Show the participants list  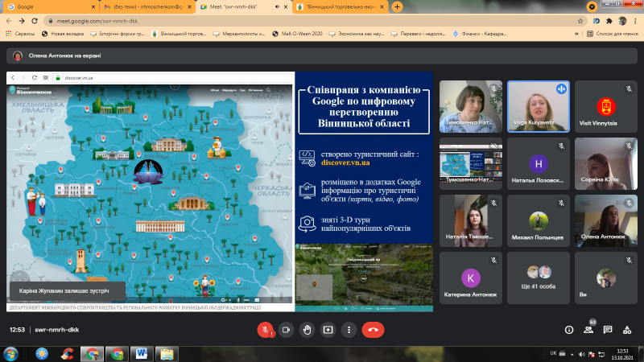coord(588,330)
